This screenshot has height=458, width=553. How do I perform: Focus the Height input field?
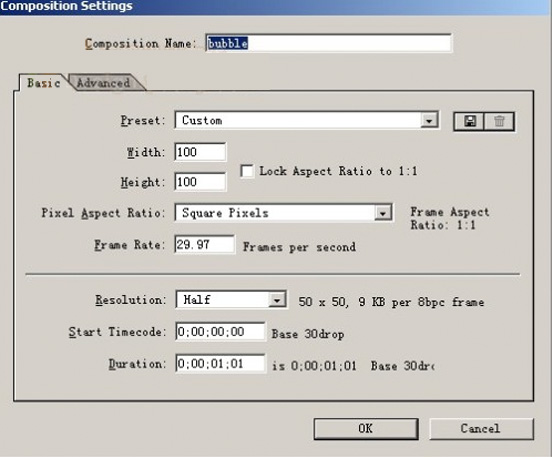click(x=200, y=182)
